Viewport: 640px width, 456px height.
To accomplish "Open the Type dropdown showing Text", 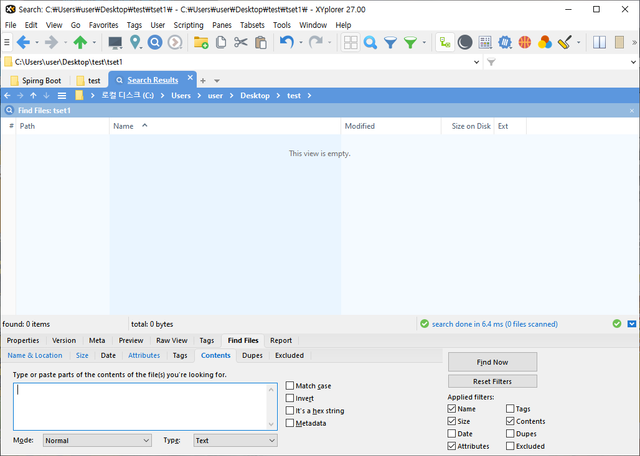I will click(x=235, y=440).
